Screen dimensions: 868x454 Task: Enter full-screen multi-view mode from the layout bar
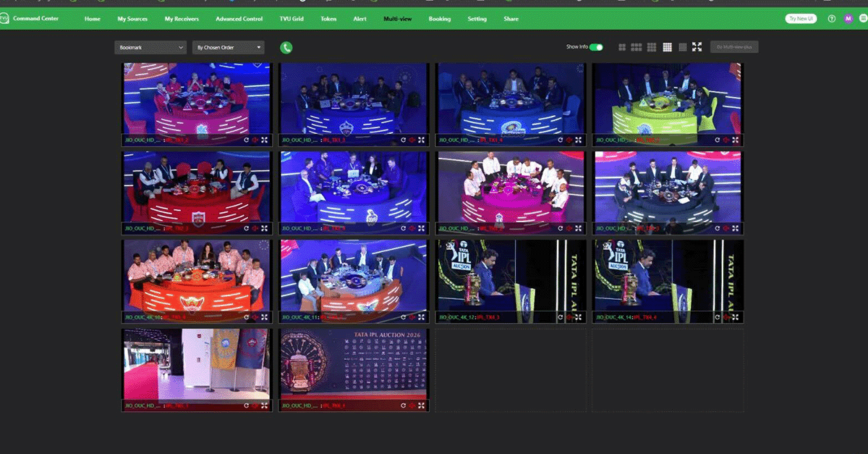(x=697, y=47)
